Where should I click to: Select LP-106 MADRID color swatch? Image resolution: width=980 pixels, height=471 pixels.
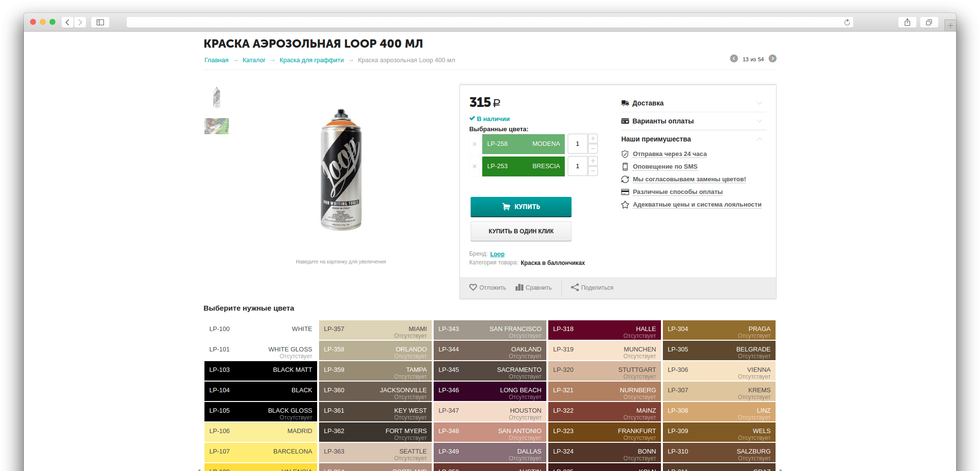pos(261,432)
